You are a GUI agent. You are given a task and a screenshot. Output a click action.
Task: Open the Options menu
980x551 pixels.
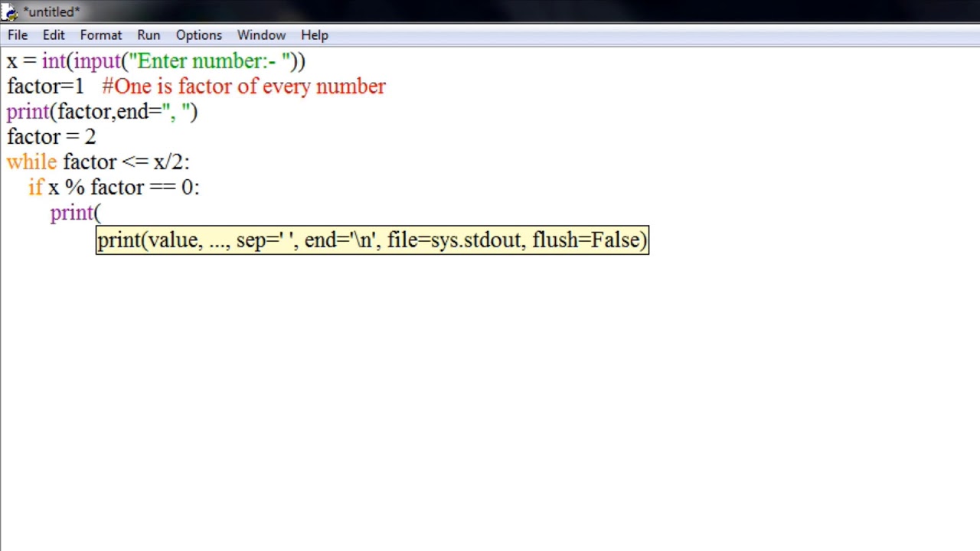198,35
